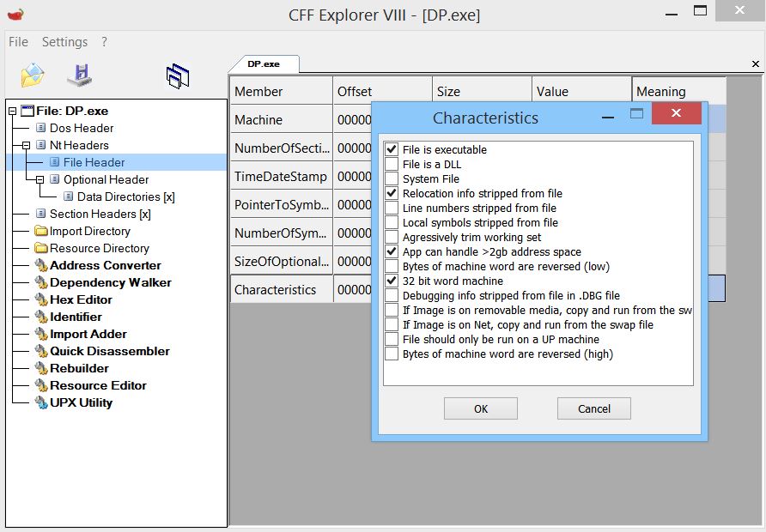This screenshot has height=532, width=766.
Task: Click the Resource Editor tool icon
Action: 41,385
